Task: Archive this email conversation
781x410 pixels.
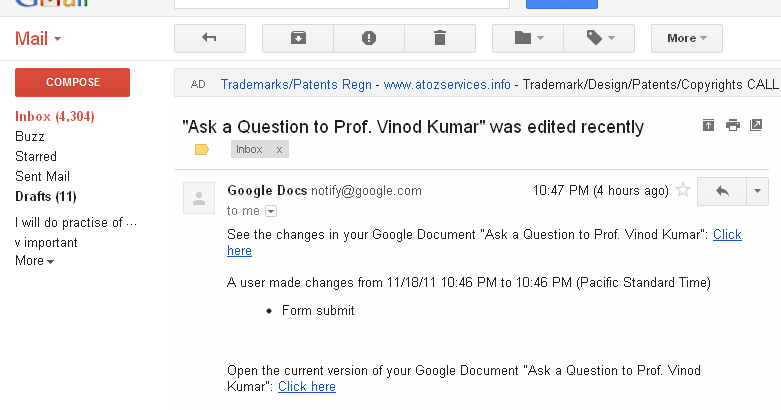Action: click(x=298, y=38)
